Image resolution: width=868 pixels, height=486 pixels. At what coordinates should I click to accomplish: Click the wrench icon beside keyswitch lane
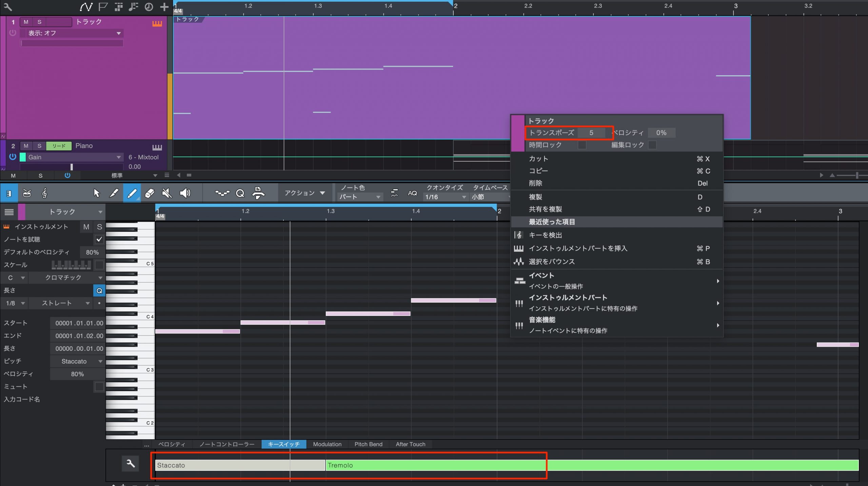[x=131, y=464]
